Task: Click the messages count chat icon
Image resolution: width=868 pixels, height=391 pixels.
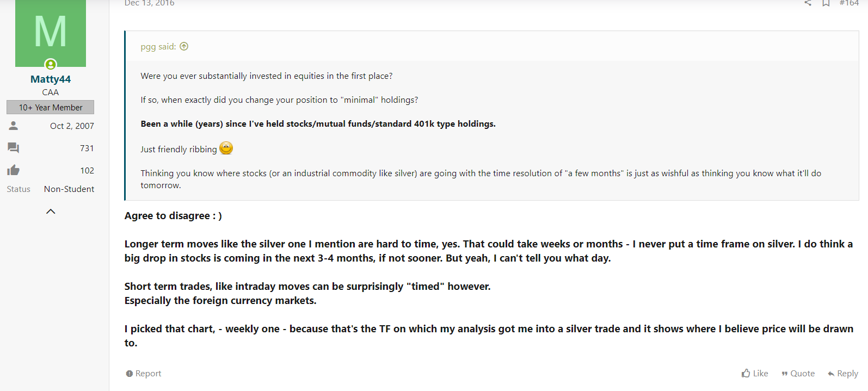Action: [14, 148]
